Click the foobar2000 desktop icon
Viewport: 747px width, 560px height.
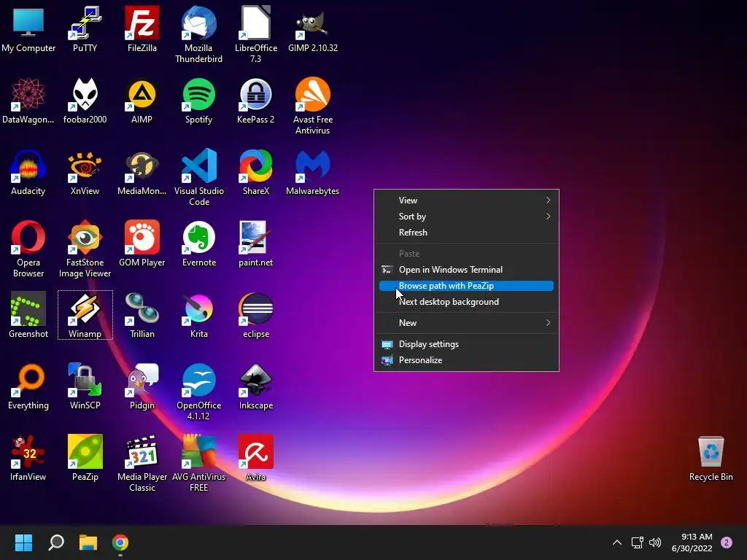click(85, 101)
